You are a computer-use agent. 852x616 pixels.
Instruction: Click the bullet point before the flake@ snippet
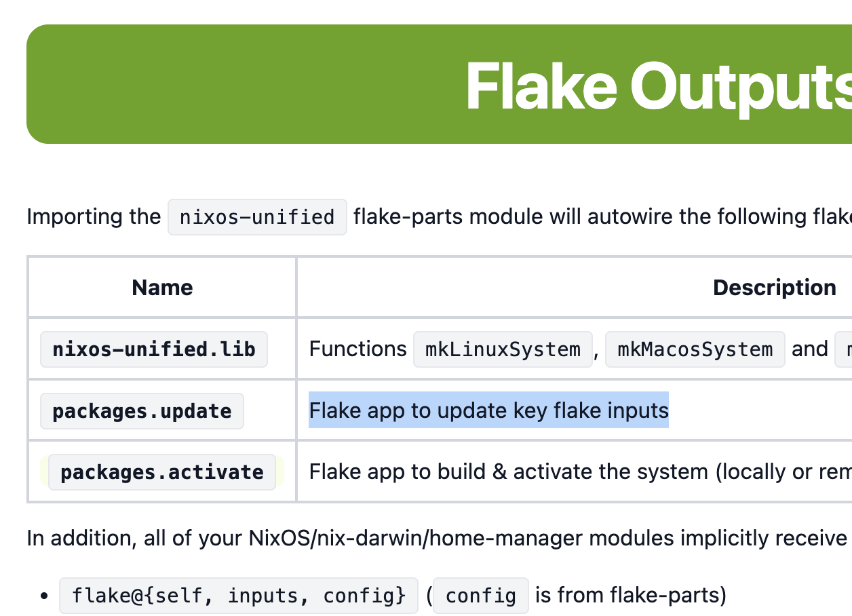coord(44,596)
